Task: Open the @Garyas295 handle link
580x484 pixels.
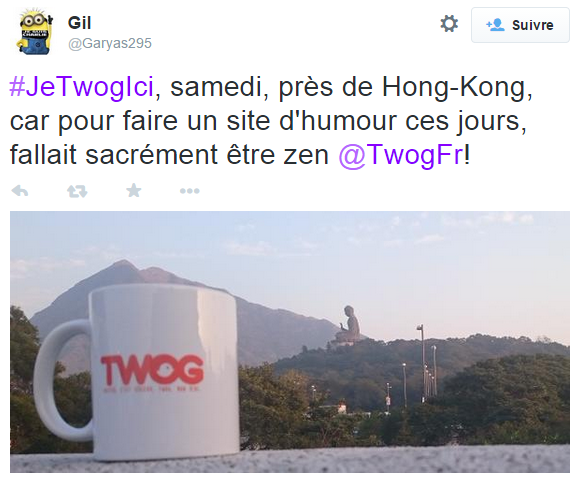Action: (x=110, y=43)
